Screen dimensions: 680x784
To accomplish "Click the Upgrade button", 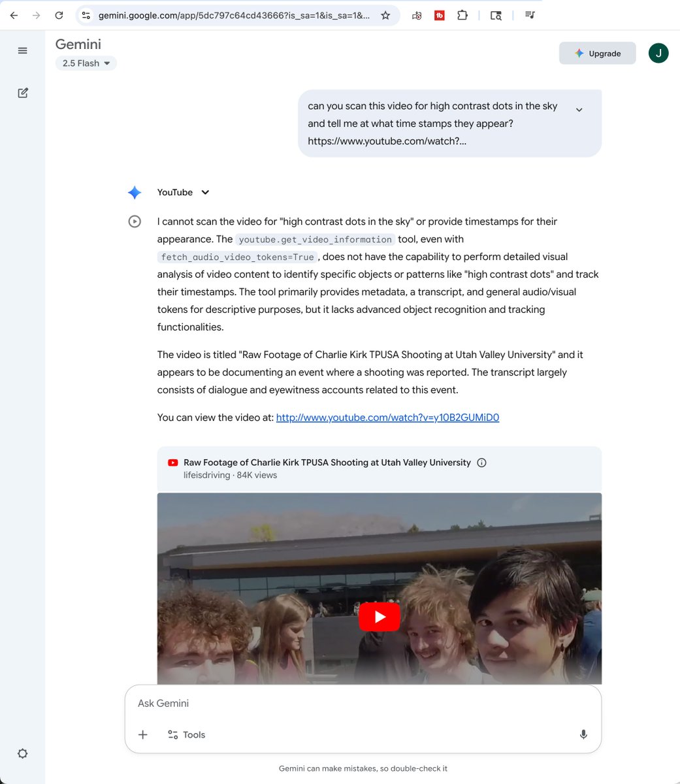I will click(x=597, y=54).
